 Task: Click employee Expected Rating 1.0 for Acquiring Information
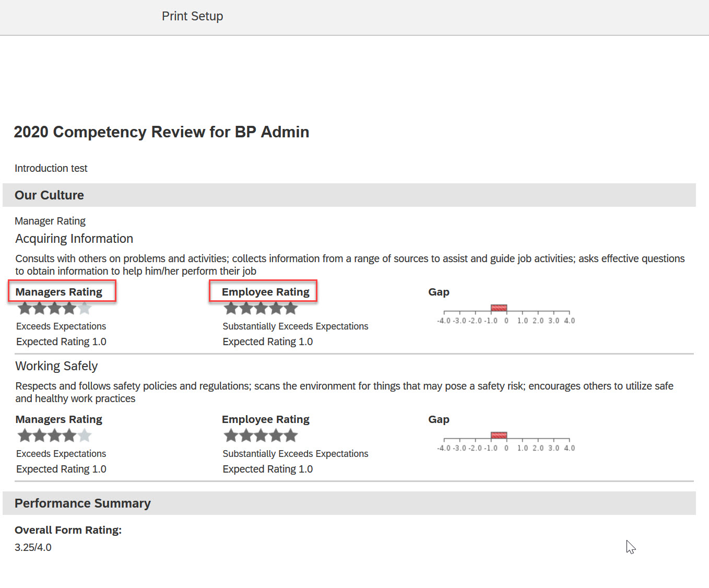[x=268, y=342]
